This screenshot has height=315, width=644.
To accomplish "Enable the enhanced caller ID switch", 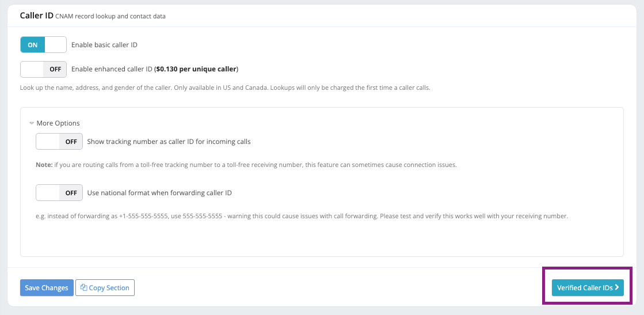I will [43, 69].
